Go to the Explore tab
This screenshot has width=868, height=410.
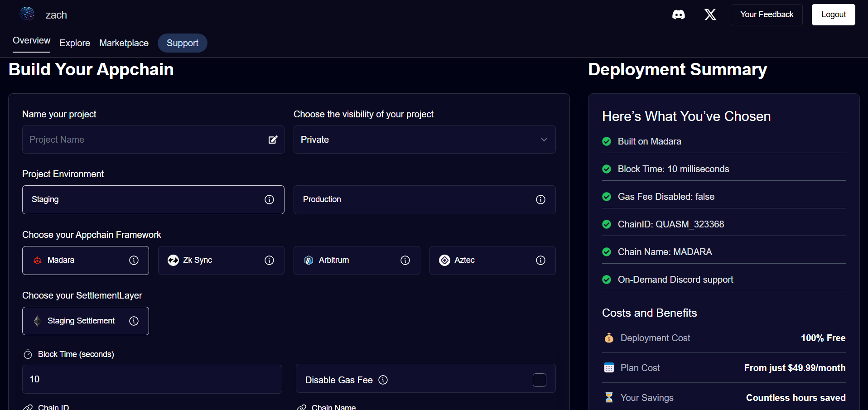75,43
